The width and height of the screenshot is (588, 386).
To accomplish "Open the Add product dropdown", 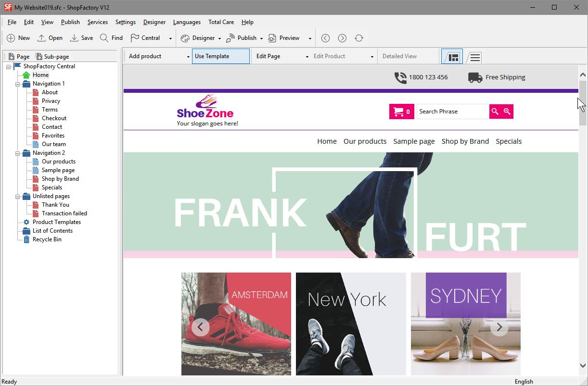I will 189,56.
